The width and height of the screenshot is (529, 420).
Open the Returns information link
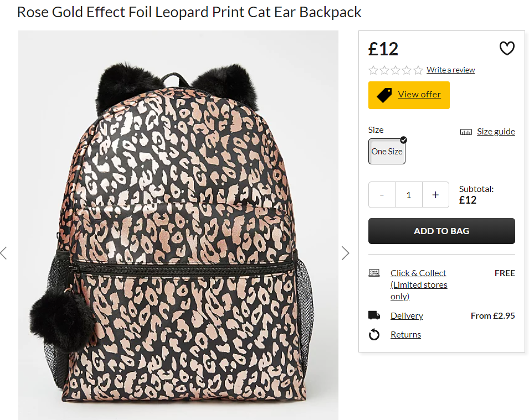pos(406,334)
